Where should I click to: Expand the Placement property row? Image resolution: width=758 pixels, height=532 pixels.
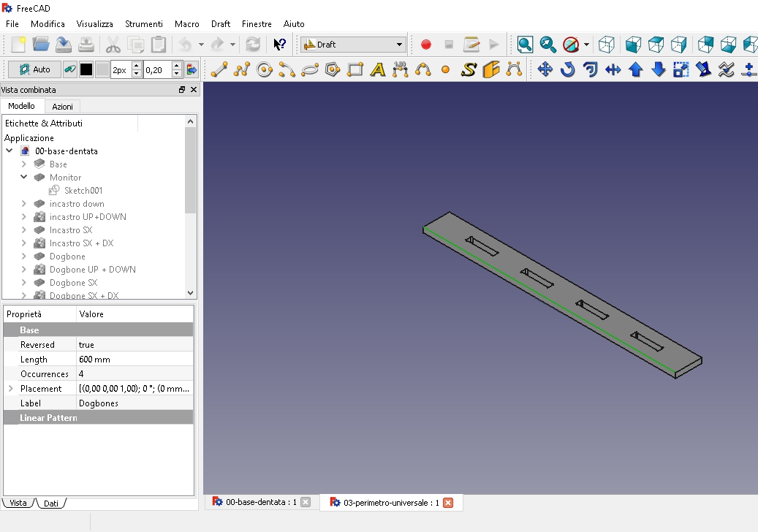point(11,388)
